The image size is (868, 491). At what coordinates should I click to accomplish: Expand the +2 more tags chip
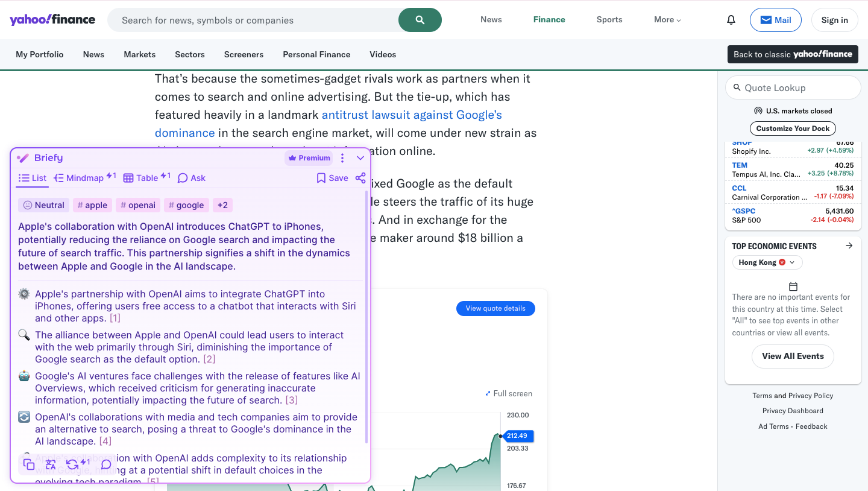(x=222, y=205)
